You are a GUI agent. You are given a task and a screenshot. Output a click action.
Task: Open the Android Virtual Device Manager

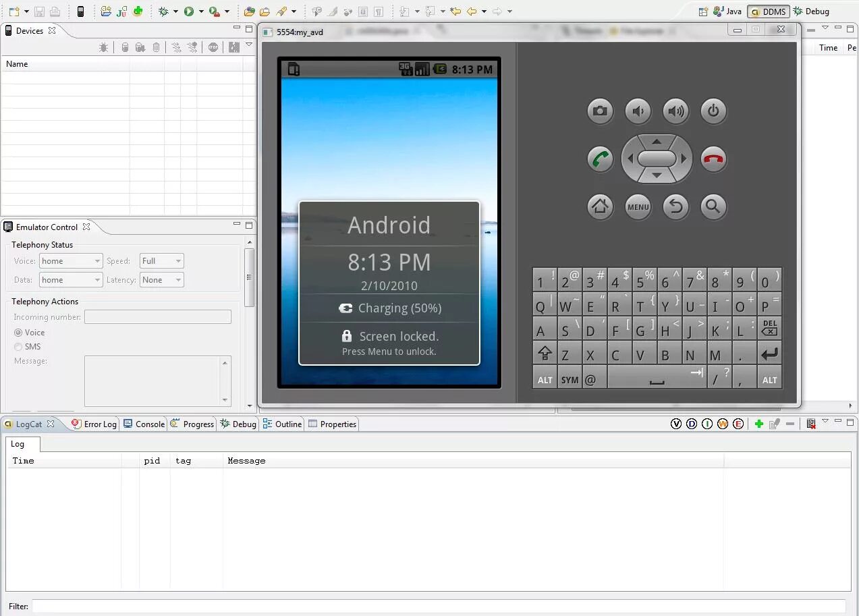pos(80,11)
